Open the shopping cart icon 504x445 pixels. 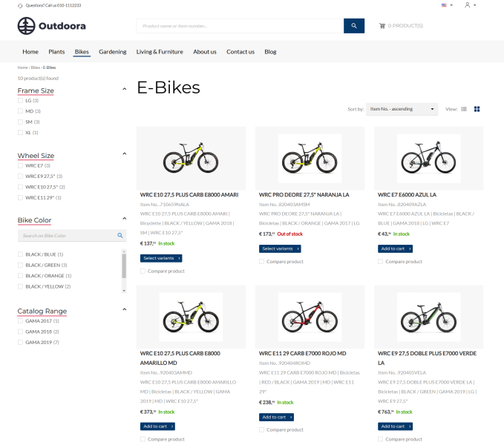coord(382,26)
